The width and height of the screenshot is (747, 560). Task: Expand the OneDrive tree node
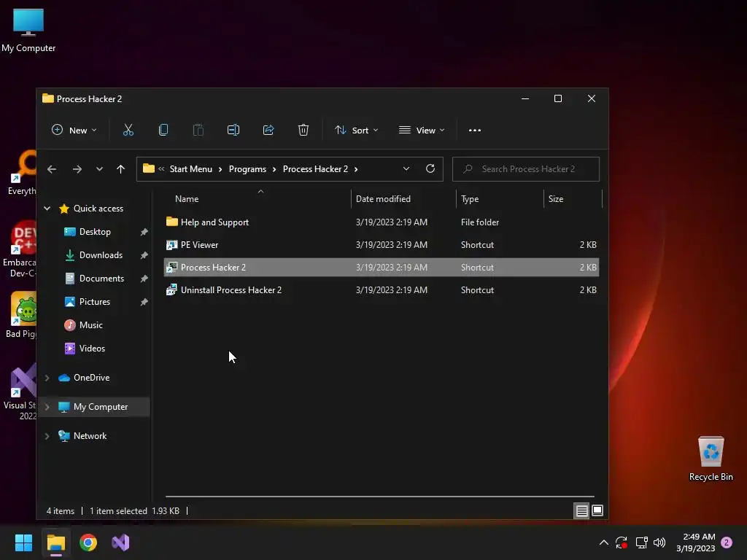[47, 378]
